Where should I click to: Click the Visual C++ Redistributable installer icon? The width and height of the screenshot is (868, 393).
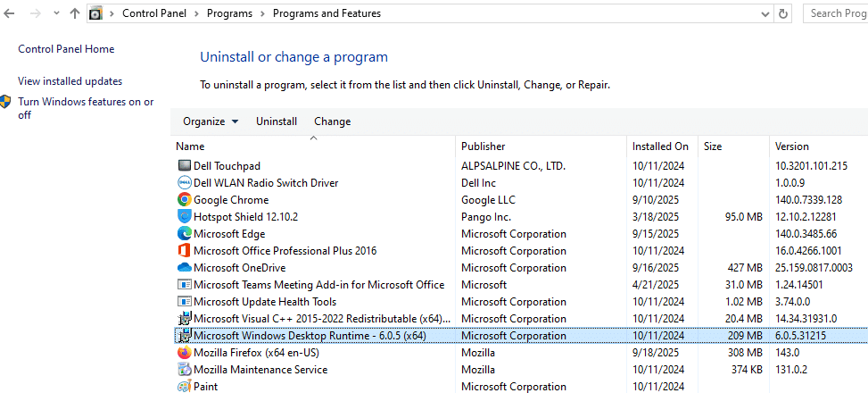pos(185,319)
